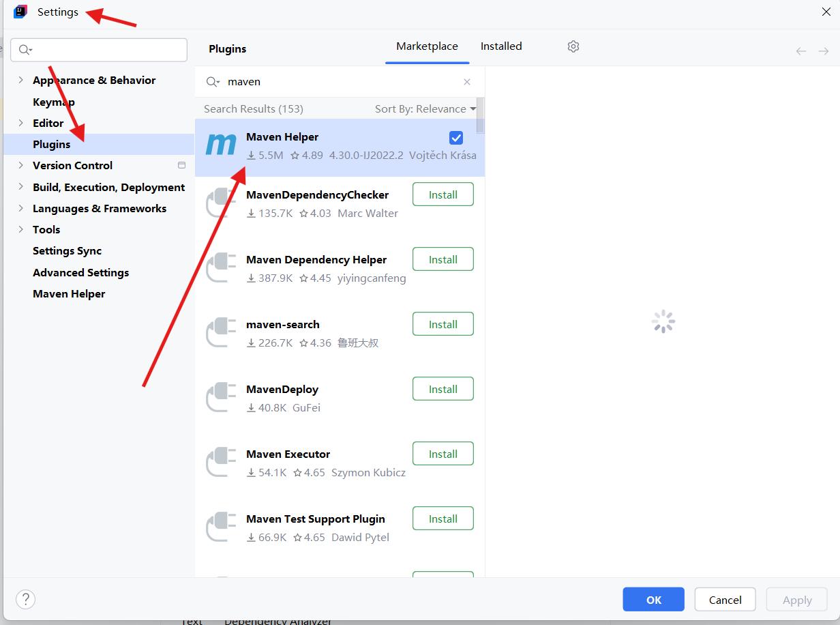This screenshot has width=840, height=625.
Task: Close the Settings dialog window
Action: tap(826, 11)
